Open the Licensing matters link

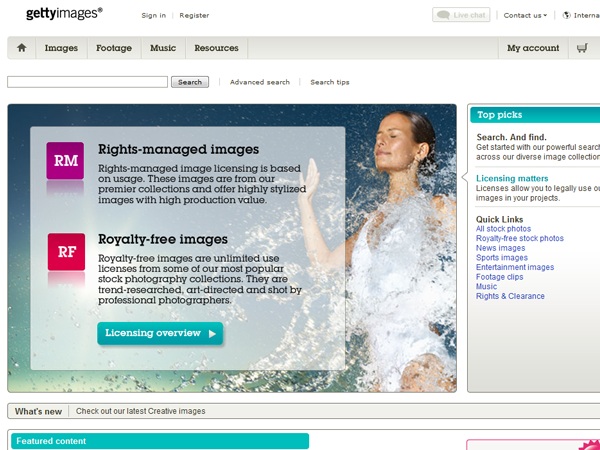512,178
